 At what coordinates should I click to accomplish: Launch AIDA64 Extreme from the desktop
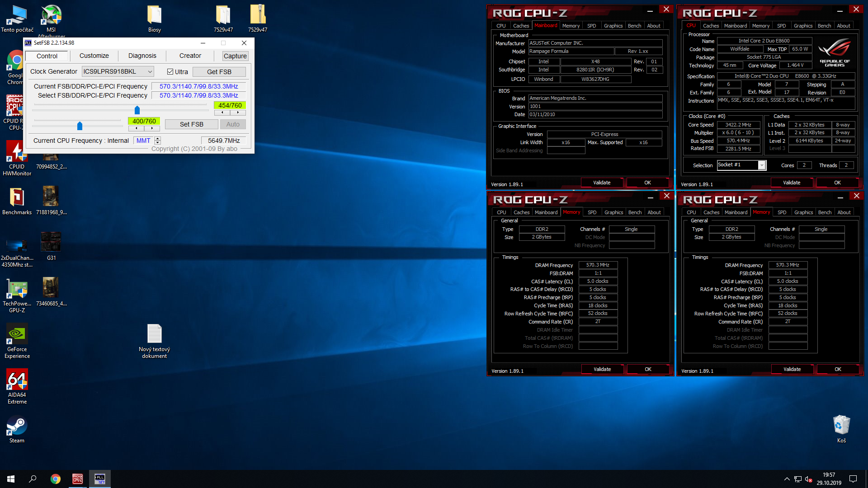click(x=17, y=387)
